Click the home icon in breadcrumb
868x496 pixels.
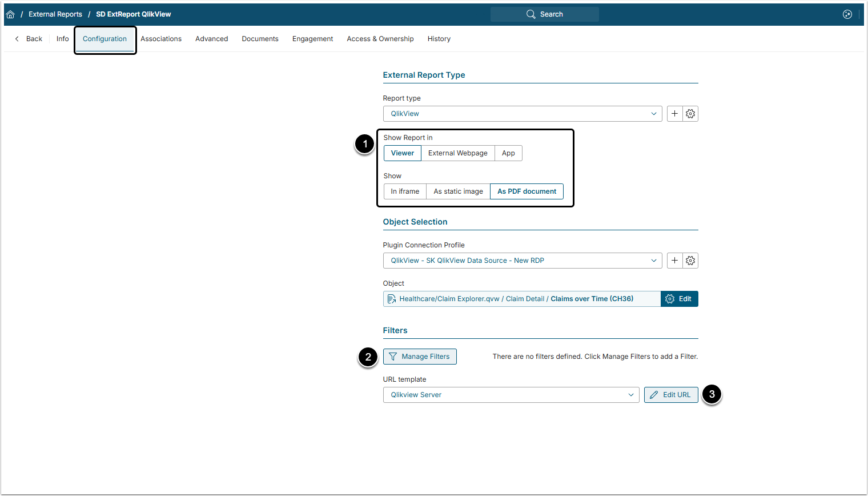pos(10,14)
